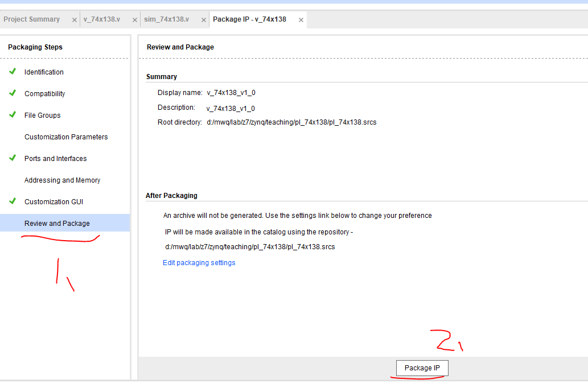
Task: Click the Package IP button
Action: tap(422, 368)
